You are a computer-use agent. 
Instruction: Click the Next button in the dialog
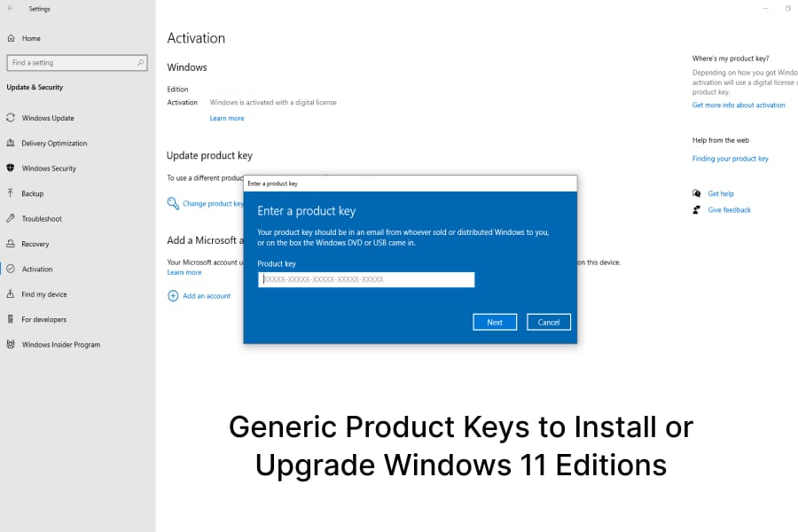tap(495, 322)
